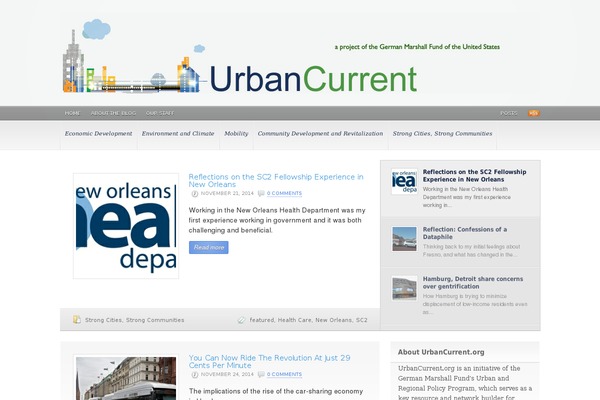Viewport: 600px width, 400px height.
Task: Select Strong Cities, Strong Communities tab
Action: (442, 134)
